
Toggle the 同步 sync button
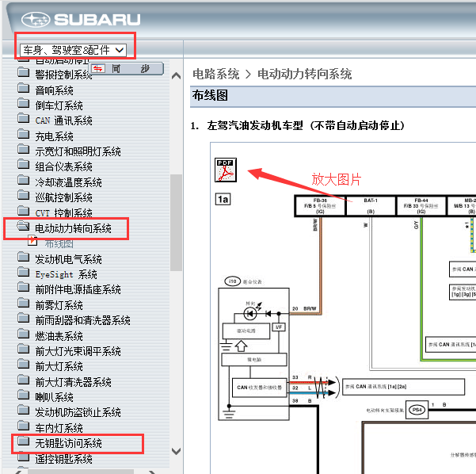126,69
